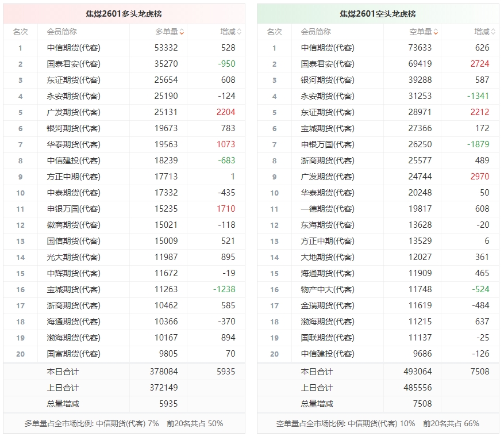Click the green change value -683
This screenshot has height=436, width=504.
226,160
